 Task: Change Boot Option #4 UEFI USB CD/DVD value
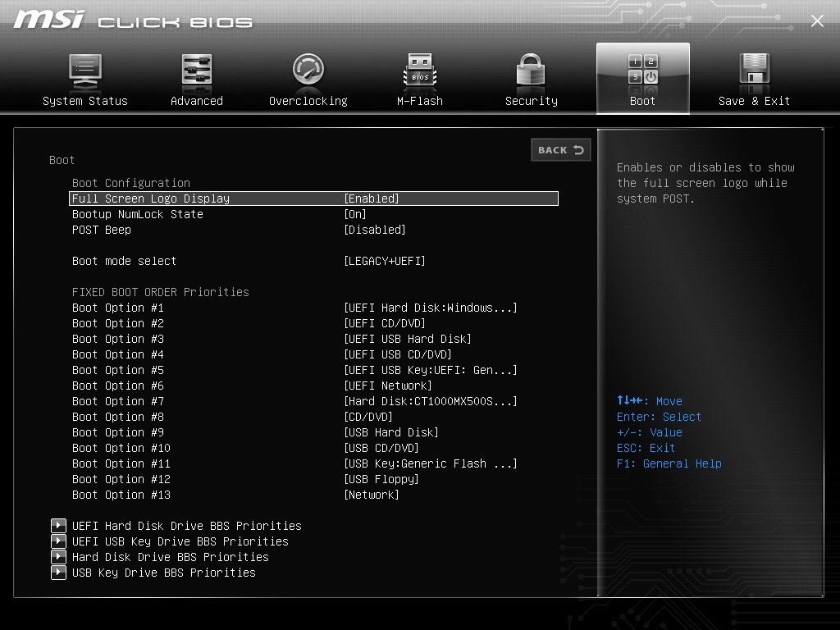point(398,354)
